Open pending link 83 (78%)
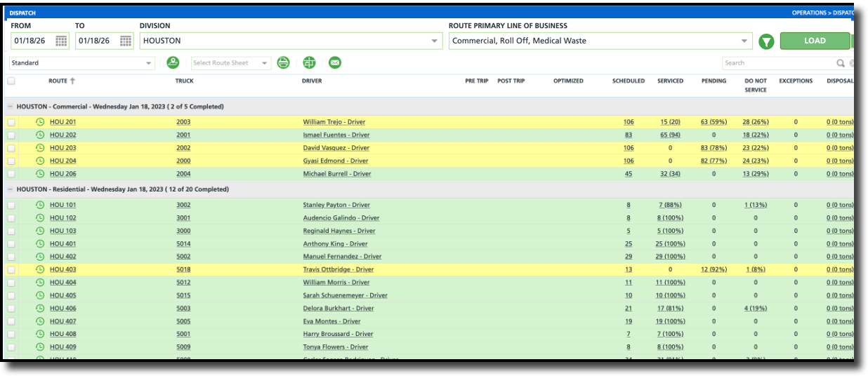The height and width of the screenshot is (376, 868). (x=714, y=148)
